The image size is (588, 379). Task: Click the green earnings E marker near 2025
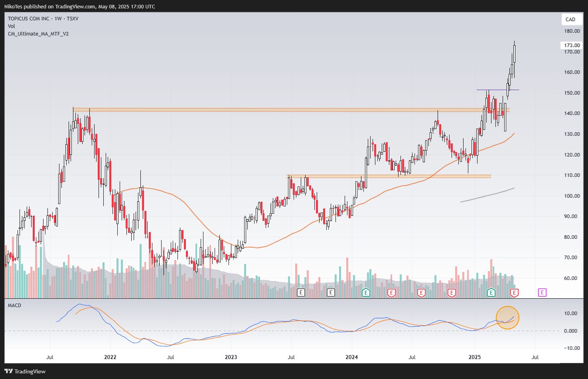click(491, 293)
